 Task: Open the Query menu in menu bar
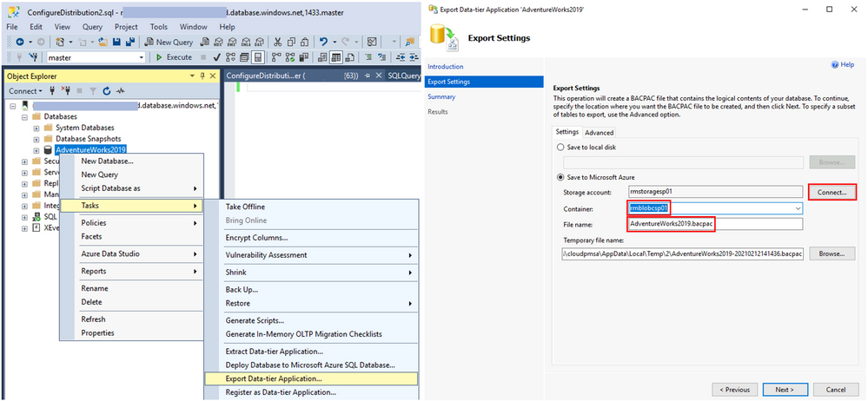(92, 27)
